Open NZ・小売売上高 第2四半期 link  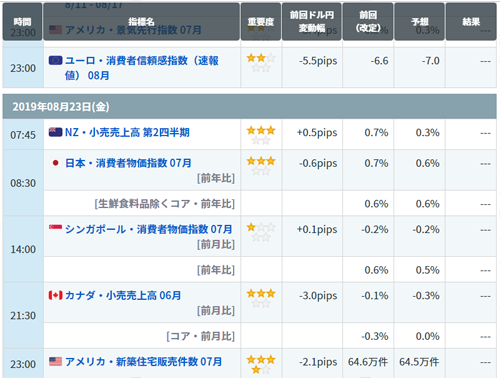pyautogui.click(x=127, y=132)
